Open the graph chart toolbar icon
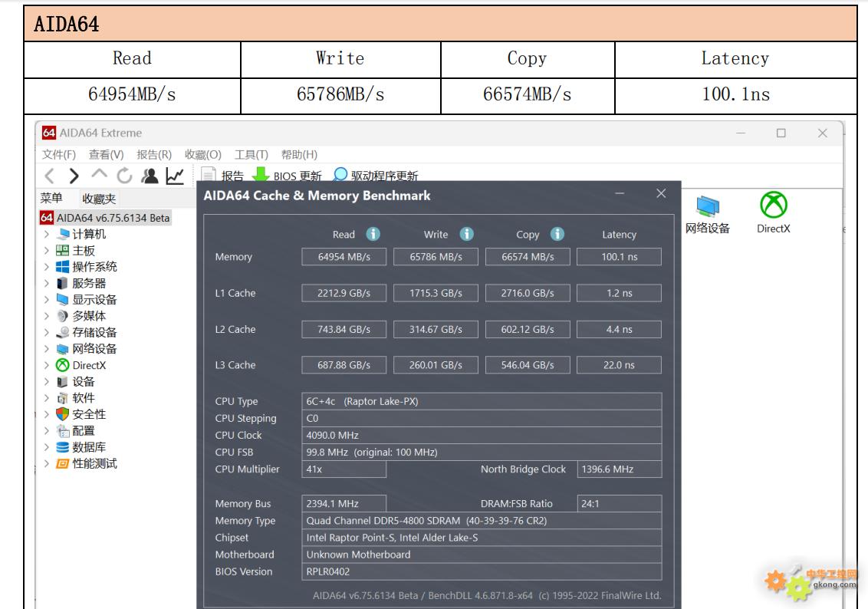868x609 pixels. (x=175, y=176)
